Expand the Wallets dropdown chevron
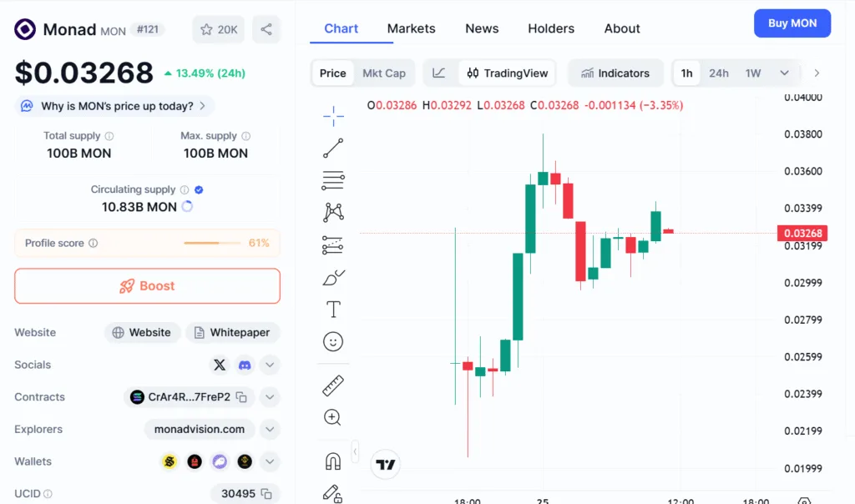 point(269,461)
